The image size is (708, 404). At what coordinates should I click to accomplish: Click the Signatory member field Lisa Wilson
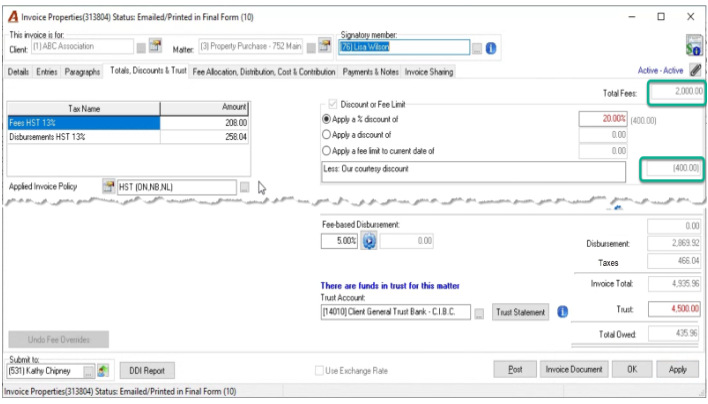[404, 47]
